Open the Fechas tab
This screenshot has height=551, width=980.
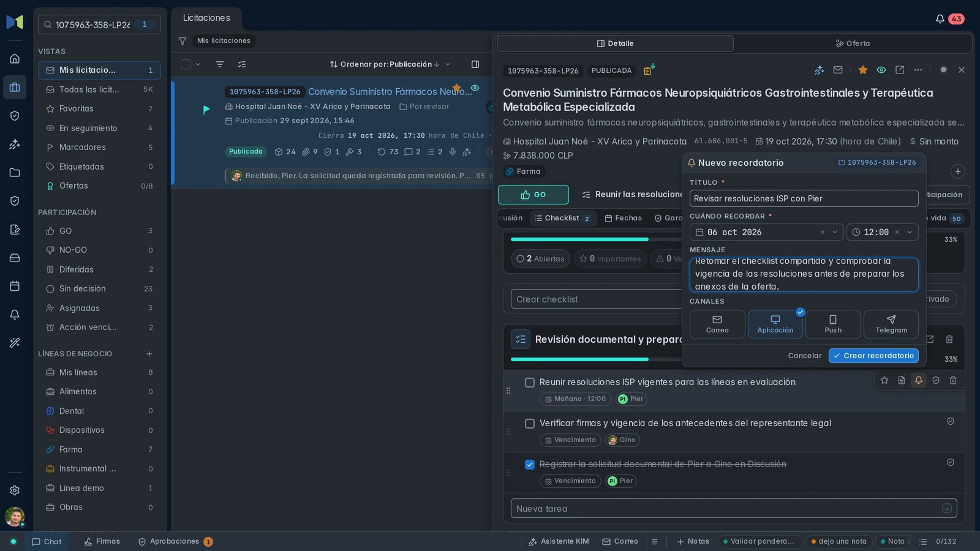[623, 218]
